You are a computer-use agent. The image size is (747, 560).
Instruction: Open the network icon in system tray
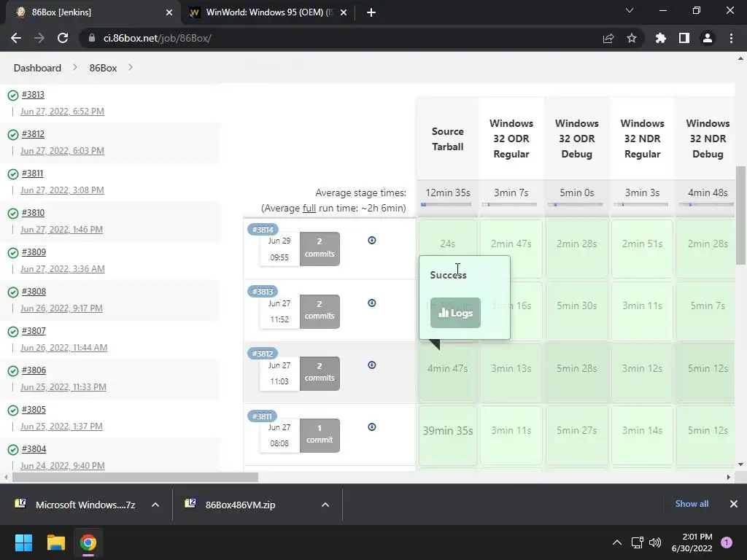637,542
